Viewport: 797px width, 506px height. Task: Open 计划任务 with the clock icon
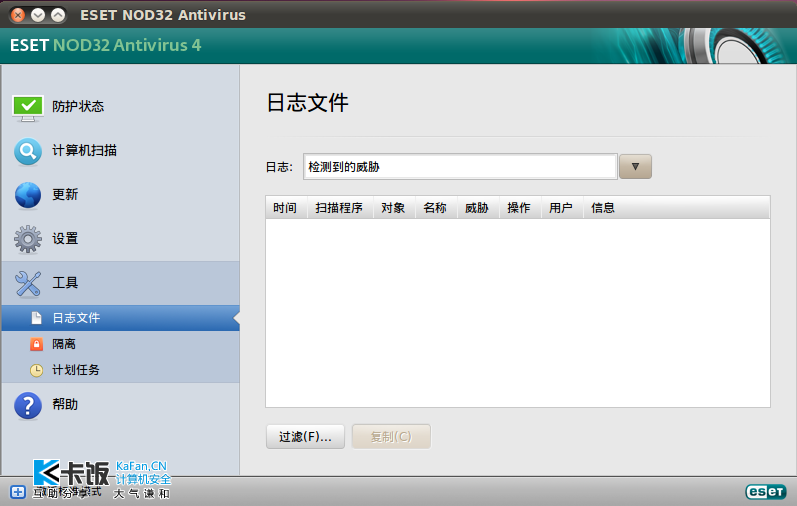click(x=36, y=370)
